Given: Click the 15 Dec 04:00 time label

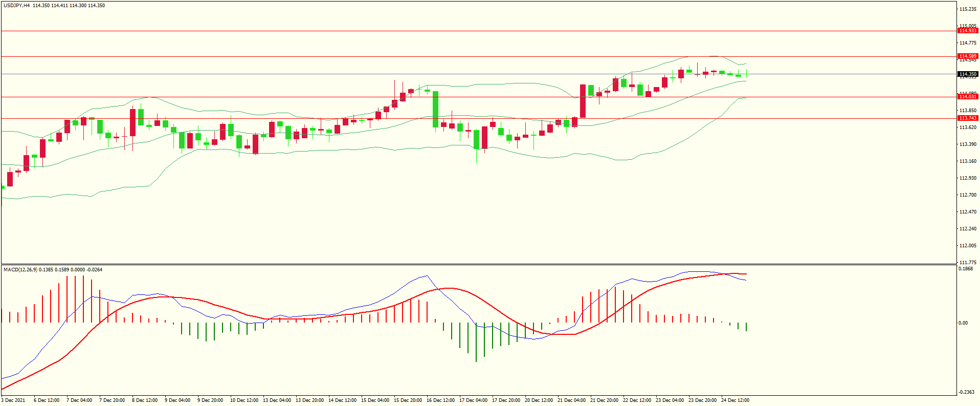Looking at the screenshot, I should pyautogui.click(x=375, y=400).
